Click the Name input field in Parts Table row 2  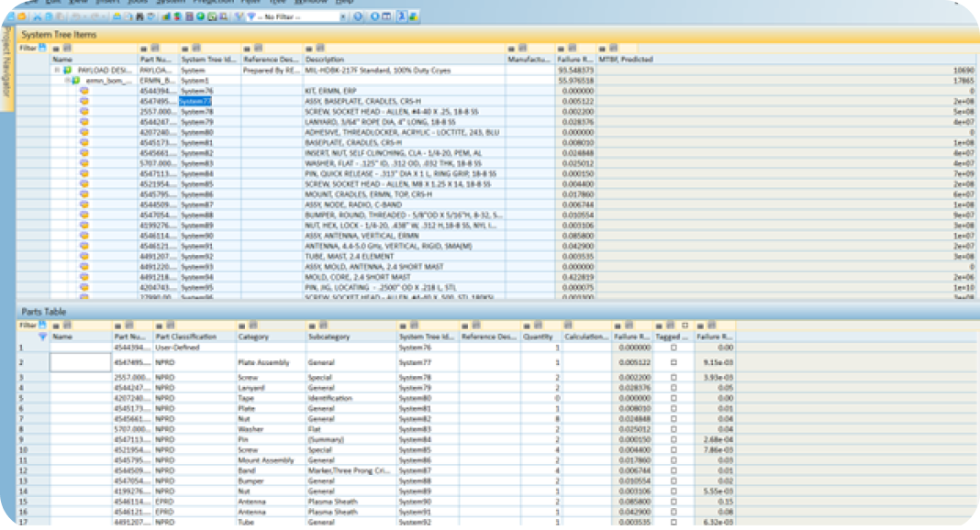pyautogui.click(x=79, y=363)
